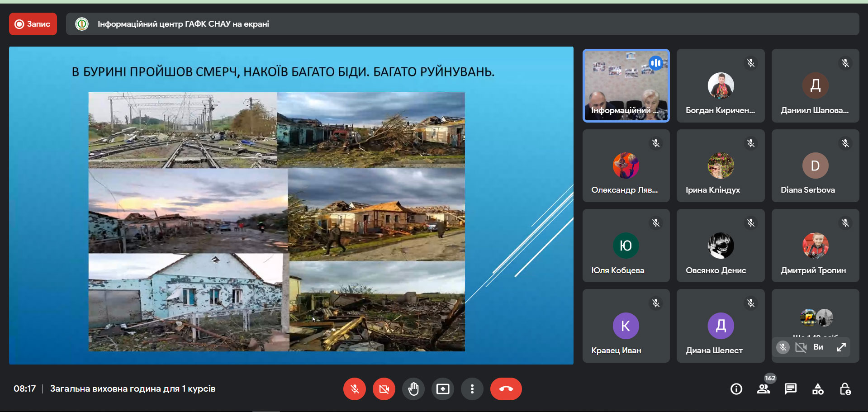This screenshot has width=868, height=412.
Task: Open the Present now screen share button
Action: [443, 389]
